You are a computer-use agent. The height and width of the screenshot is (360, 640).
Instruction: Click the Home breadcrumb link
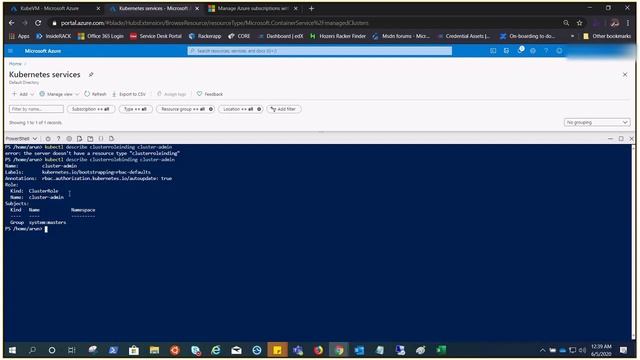click(15, 64)
